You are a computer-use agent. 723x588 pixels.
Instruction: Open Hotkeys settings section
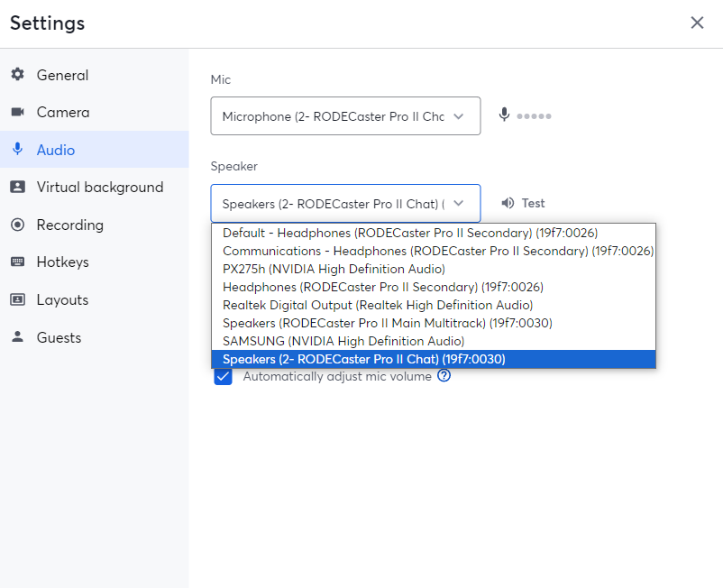[x=94, y=262]
